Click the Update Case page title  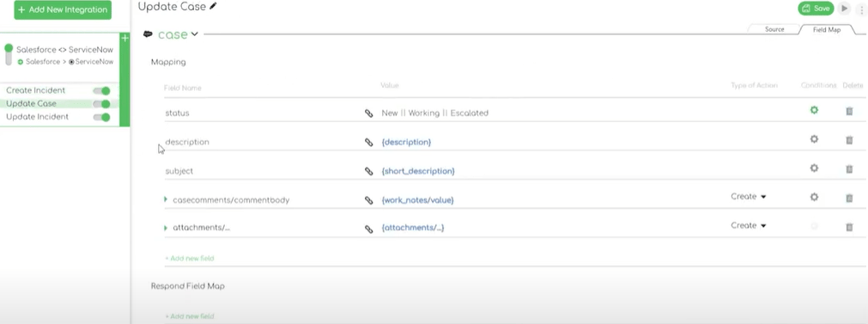click(x=172, y=7)
